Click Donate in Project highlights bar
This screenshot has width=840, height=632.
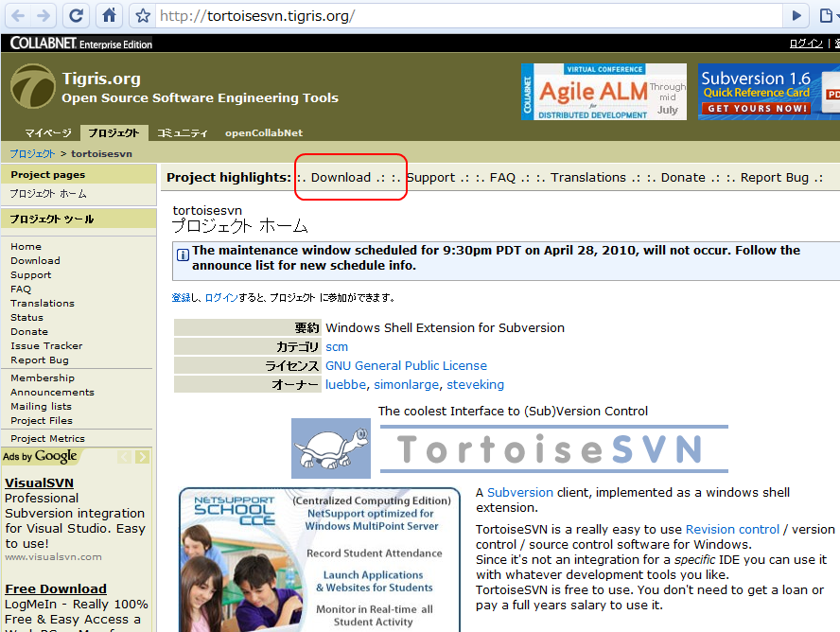click(x=683, y=177)
